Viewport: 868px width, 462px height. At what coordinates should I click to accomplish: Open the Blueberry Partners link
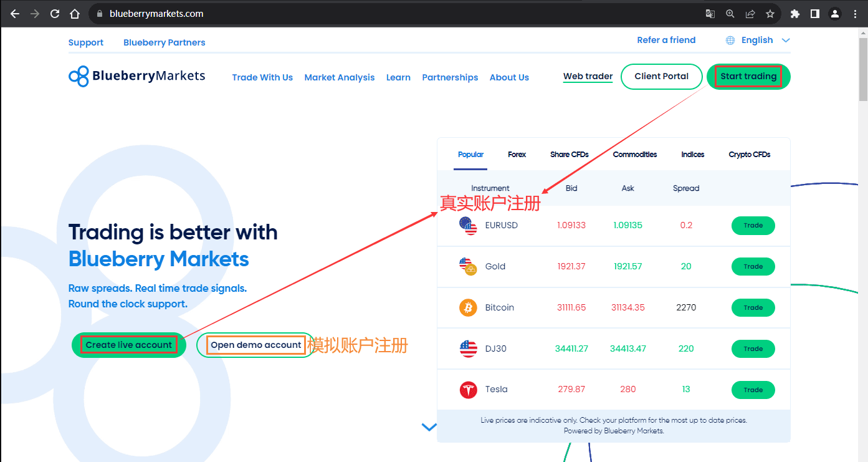tap(165, 42)
